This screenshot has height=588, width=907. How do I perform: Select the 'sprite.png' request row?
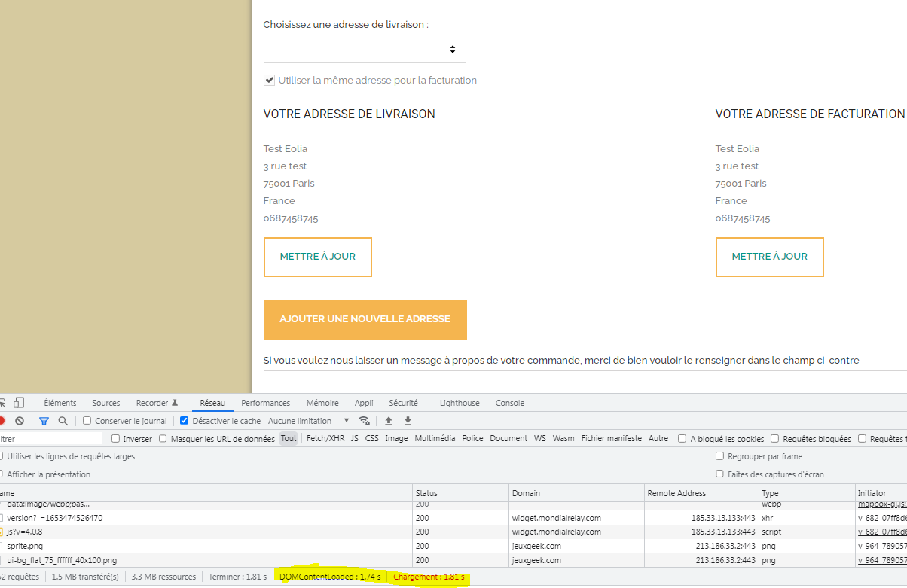point(453,546)
